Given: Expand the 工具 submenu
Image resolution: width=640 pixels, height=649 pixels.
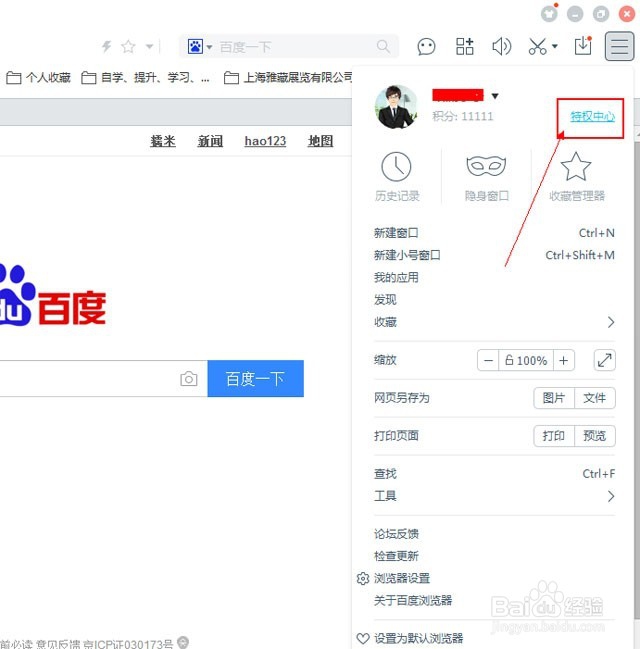Looking at the screenshot, I should (x=494, y=496).
